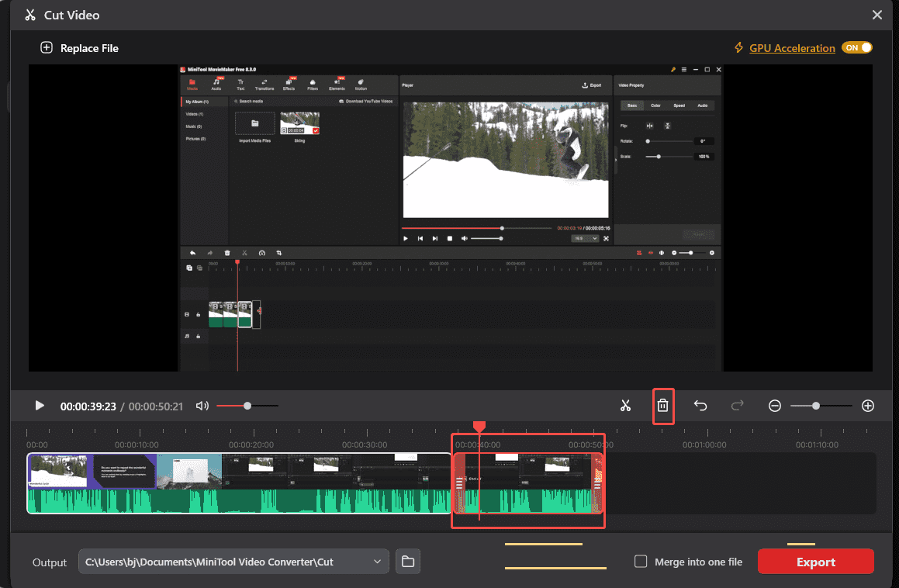899x588 pixels.
Task: Click the right trim handle of selected segment
Action: tap(597, 483)
